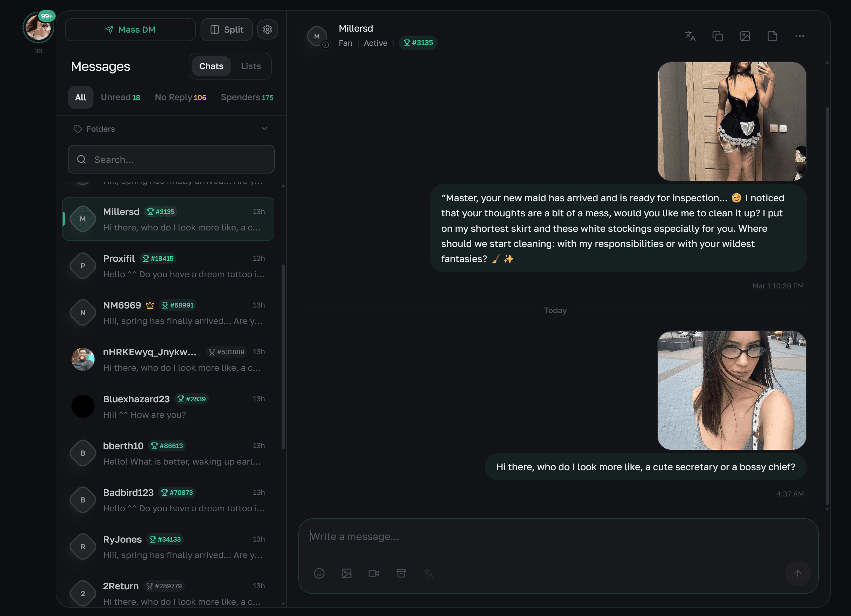Open the vault archive icon in composer
The image size is (851, 616).
(x=401, y=573)
